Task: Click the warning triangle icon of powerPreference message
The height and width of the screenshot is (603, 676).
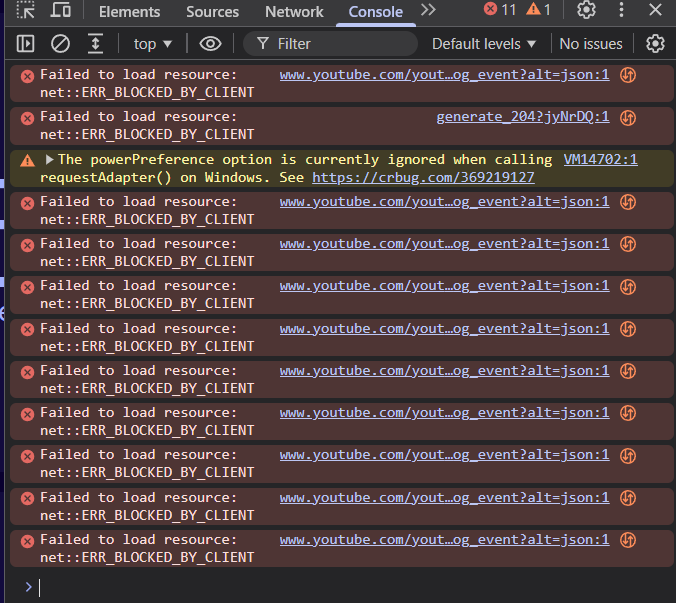Action: pos(27,161)
